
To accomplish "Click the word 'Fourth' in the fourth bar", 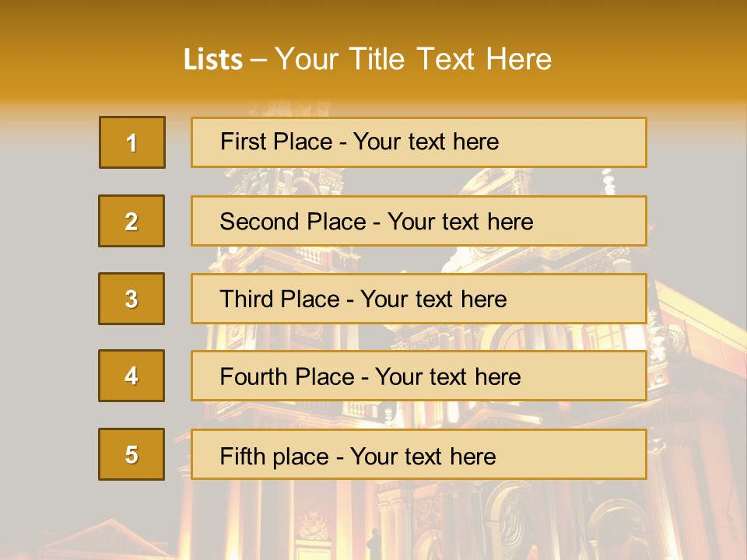I will pos(252,376).
